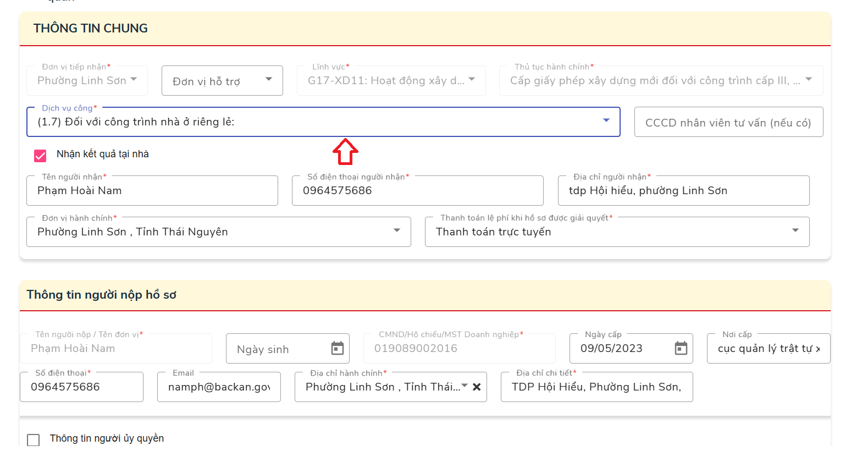Edit the Địa chỉ chi tiết field

tap(596, 387)
